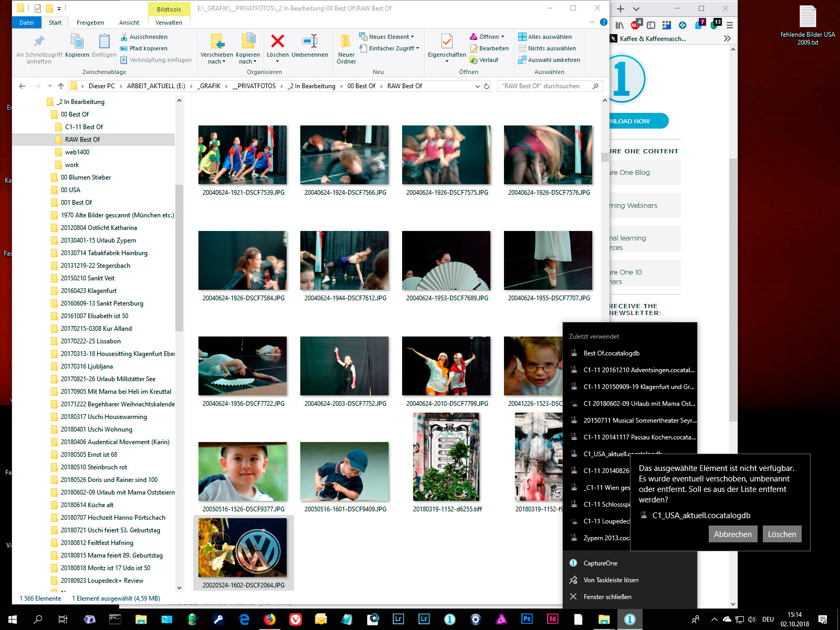Navigate back with the left arrow
840x630 pixels.
[22, 86]
